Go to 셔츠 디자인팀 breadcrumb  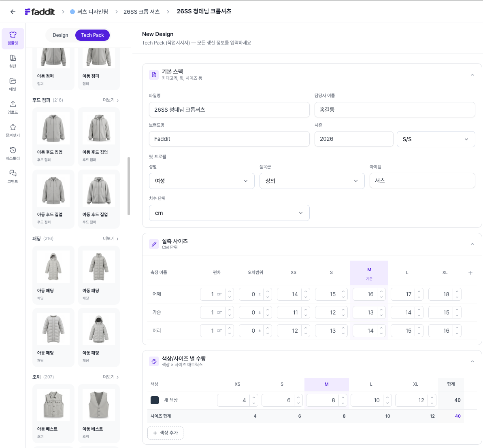point(89,12)
